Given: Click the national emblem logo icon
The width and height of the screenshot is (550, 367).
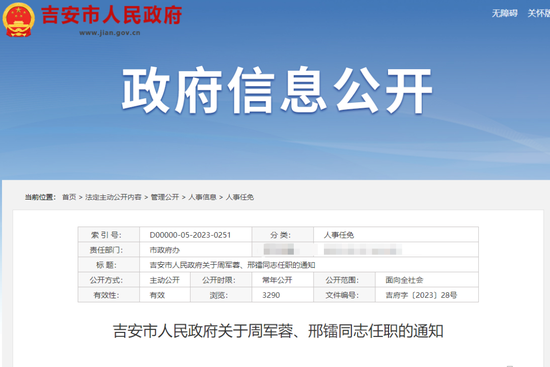Looking at the screenshot, I should 18,20.
